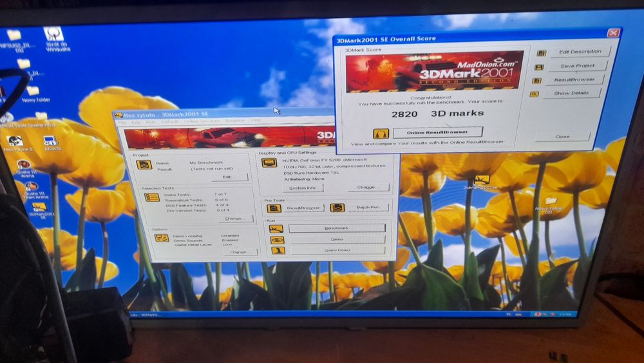The width and height of the screenshot is (644, 363).
Task: Click the Batch Run icon
Action: point(337,208)
